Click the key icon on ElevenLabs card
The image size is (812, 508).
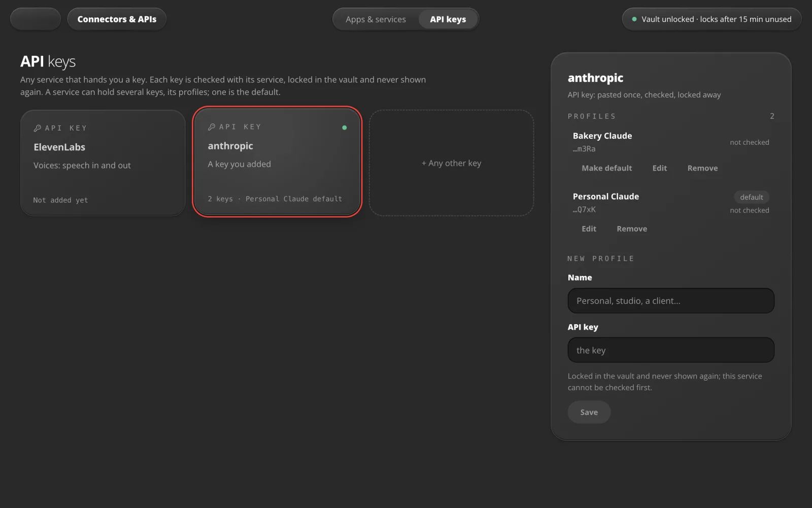pos(37,128)
